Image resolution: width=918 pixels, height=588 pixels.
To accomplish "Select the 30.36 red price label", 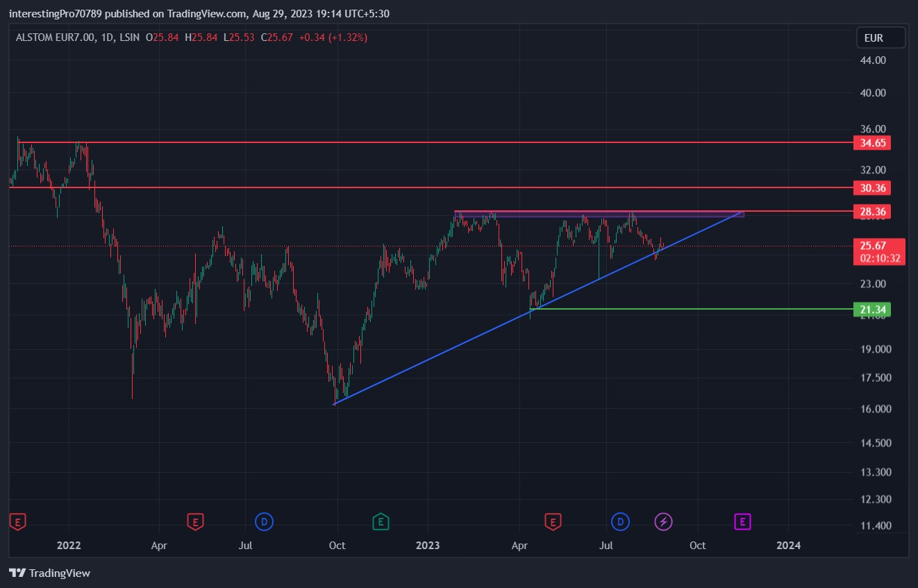I will [x=871, y=188].
